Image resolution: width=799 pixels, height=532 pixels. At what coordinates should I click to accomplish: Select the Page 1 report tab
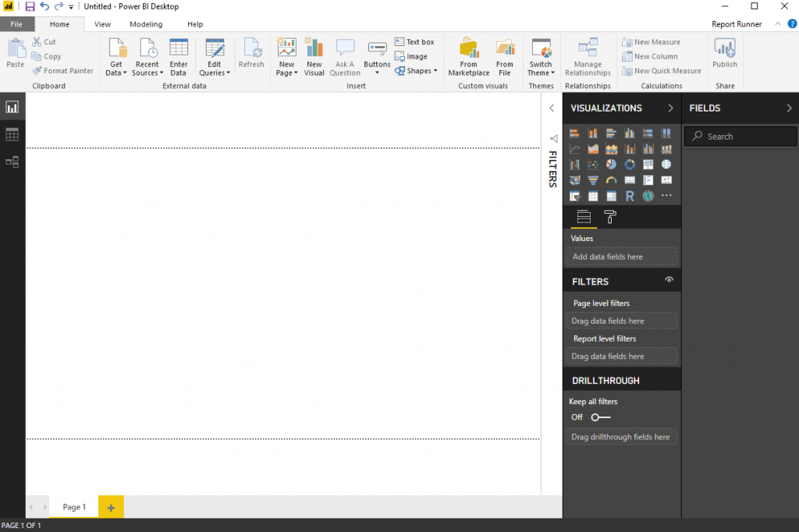click(x=74, y=507)
